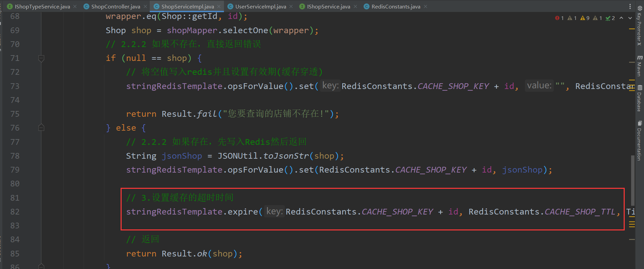Click 'Result.fail' call on line 75
The height and width of the screenshot is (269, 644).
189,114
